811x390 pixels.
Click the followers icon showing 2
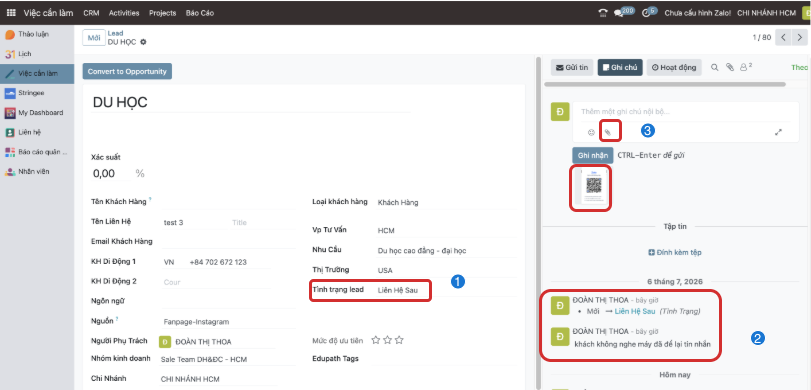coord(746,67)
